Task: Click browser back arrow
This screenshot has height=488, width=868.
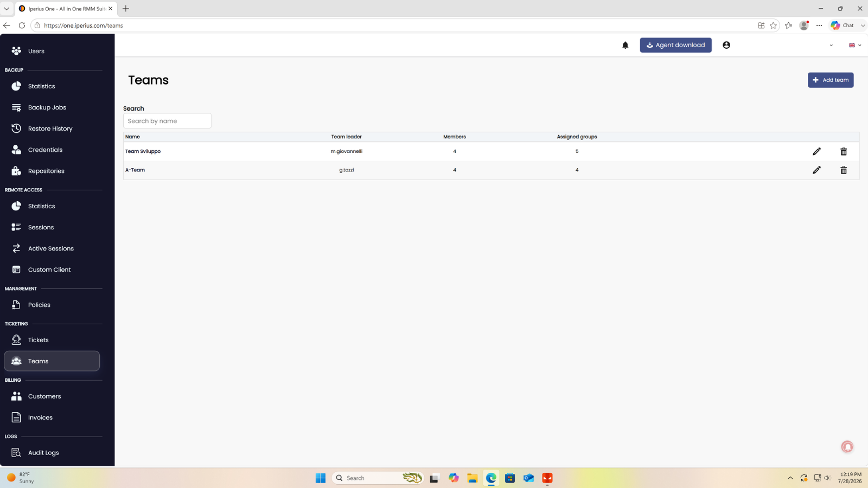Action: [7, 25]
